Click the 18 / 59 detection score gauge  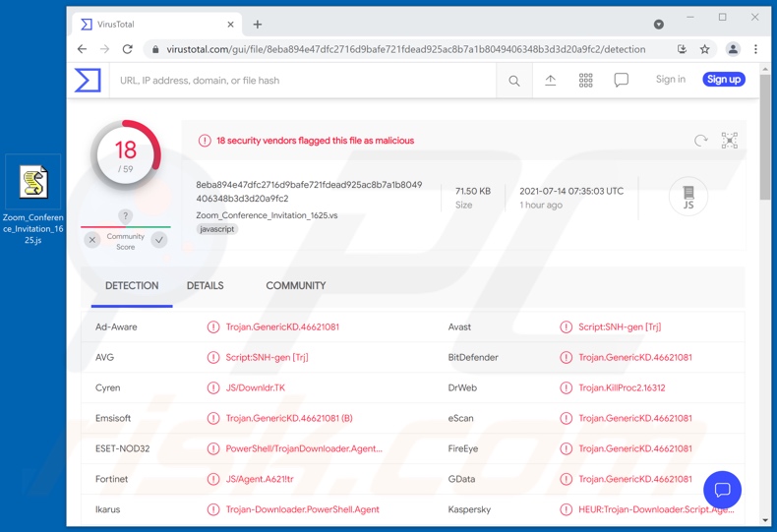[126, 155]
